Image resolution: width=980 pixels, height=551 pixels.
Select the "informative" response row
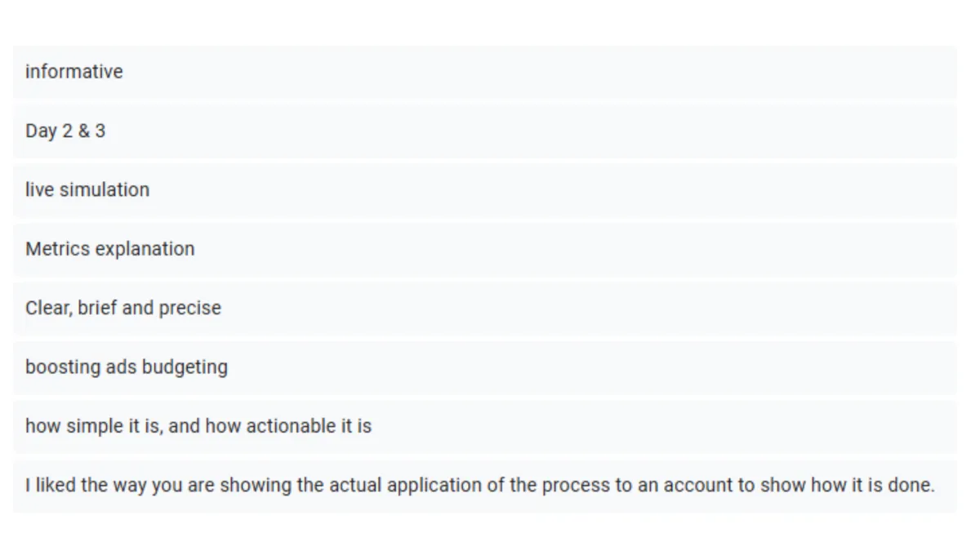click(x=484, y=72)
